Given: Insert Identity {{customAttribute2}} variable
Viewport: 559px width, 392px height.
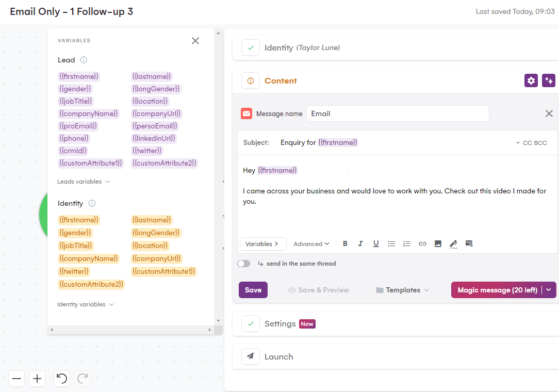Looking at the screenshot, I should click(91, 284).
